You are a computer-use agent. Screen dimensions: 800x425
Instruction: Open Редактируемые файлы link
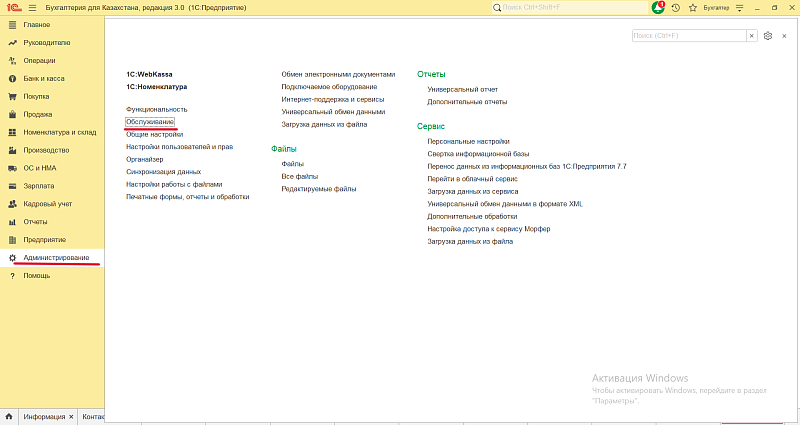click(319, 189)
